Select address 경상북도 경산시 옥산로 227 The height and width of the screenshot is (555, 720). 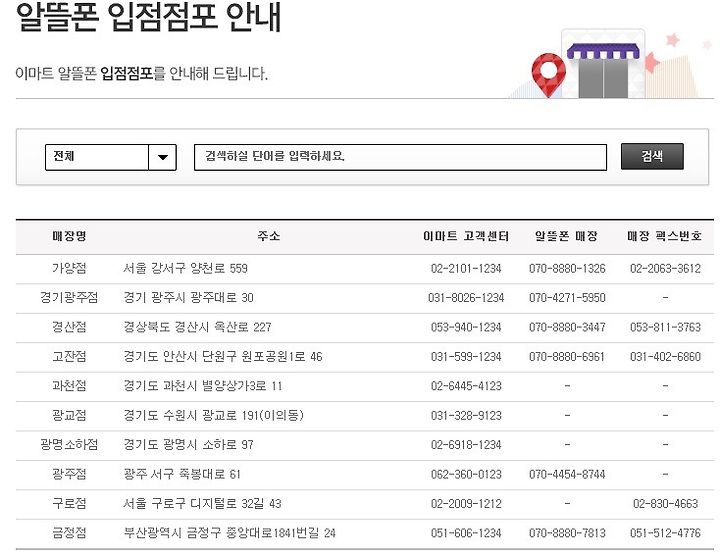tap(197, 327)
